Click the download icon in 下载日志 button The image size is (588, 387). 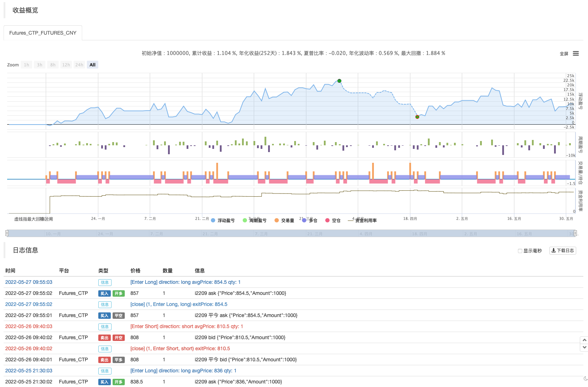click(553, 251)
